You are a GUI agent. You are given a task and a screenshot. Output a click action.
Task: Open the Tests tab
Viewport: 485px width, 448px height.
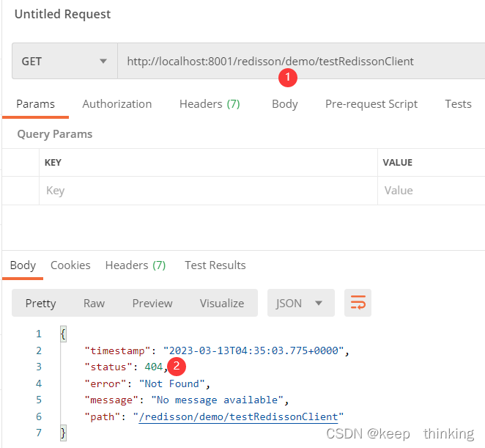click(x=458, y=104)
